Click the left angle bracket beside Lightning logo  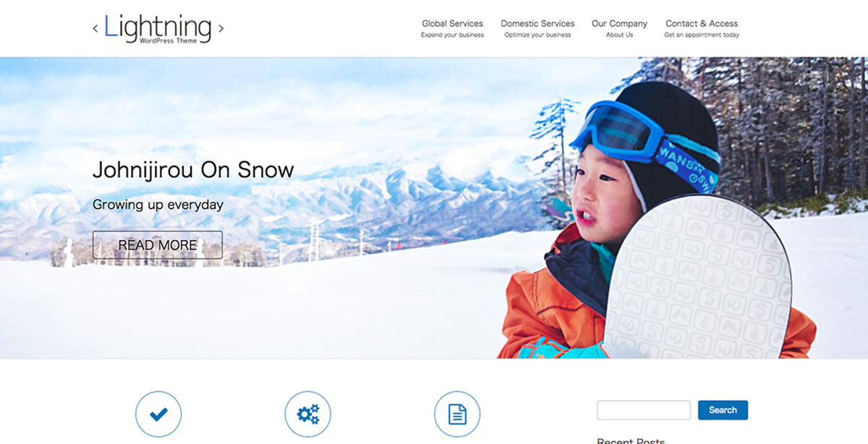[95, 29]
